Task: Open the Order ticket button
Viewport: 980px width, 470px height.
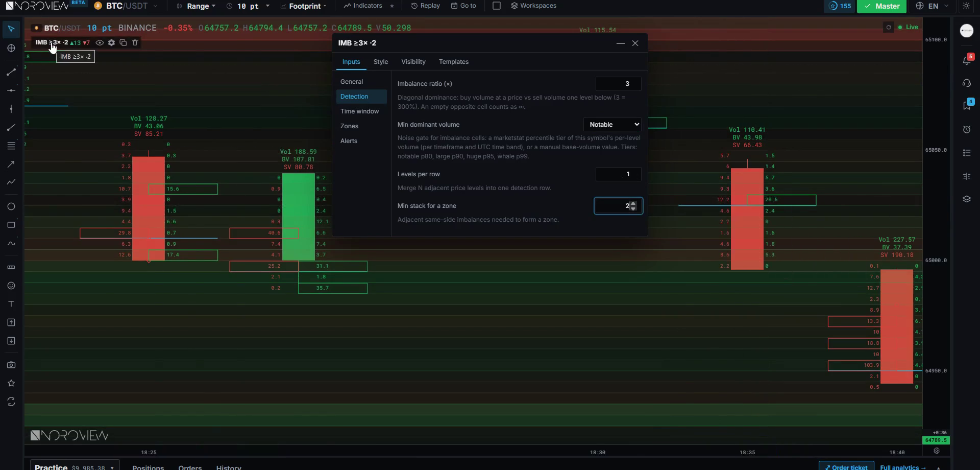Action: click(846, 466)
